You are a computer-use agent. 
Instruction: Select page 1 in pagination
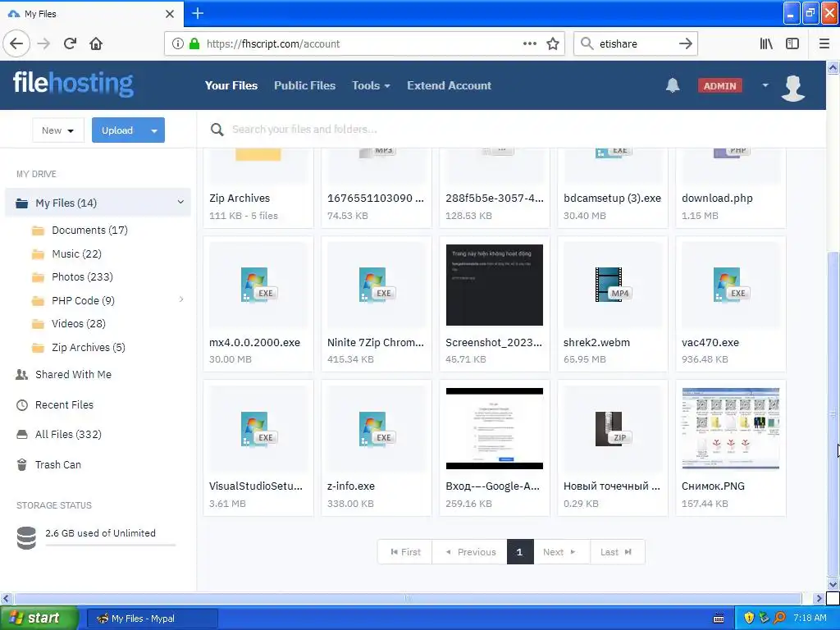pyautogui.click(x=519, y=552)
